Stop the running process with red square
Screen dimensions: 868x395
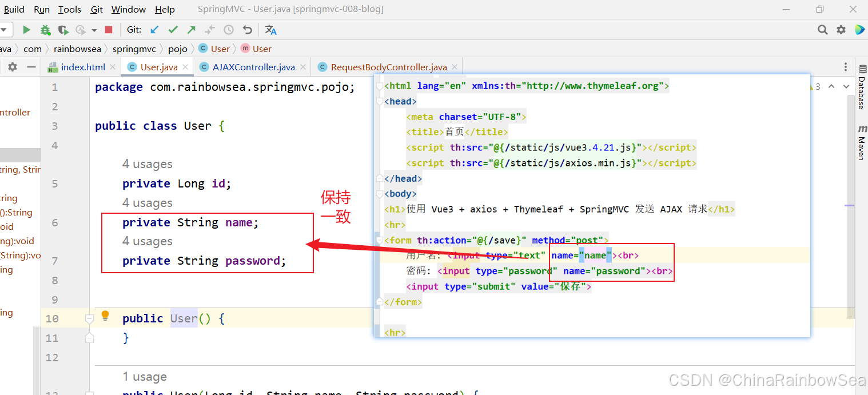coord(109,30)
